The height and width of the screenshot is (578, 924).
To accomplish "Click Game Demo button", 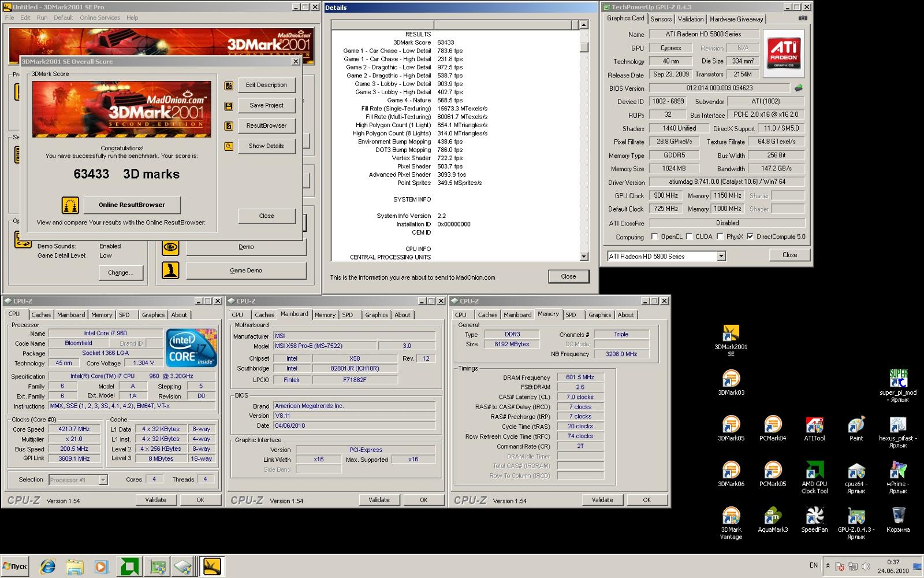I will tap(246, 271).
